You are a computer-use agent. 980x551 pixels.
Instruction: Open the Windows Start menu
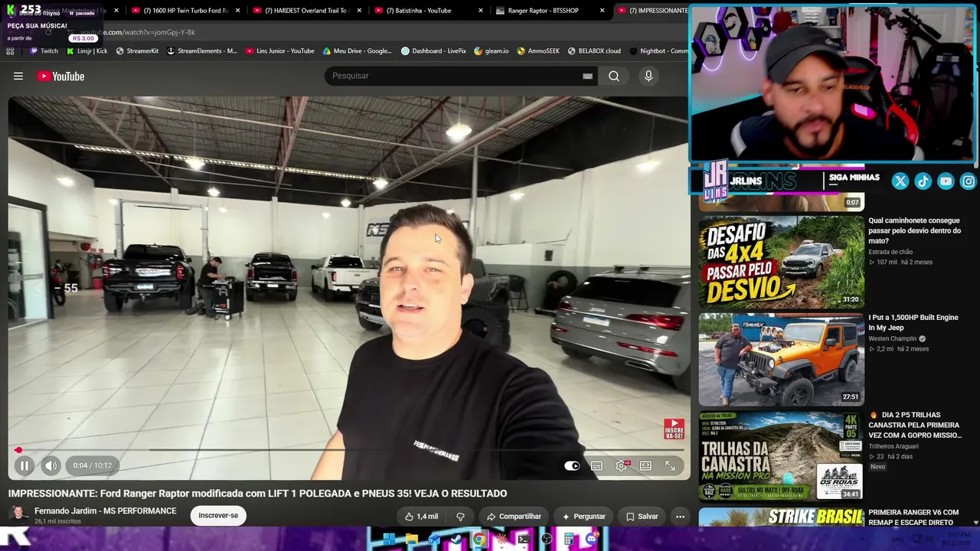click(x=388, y=540)
